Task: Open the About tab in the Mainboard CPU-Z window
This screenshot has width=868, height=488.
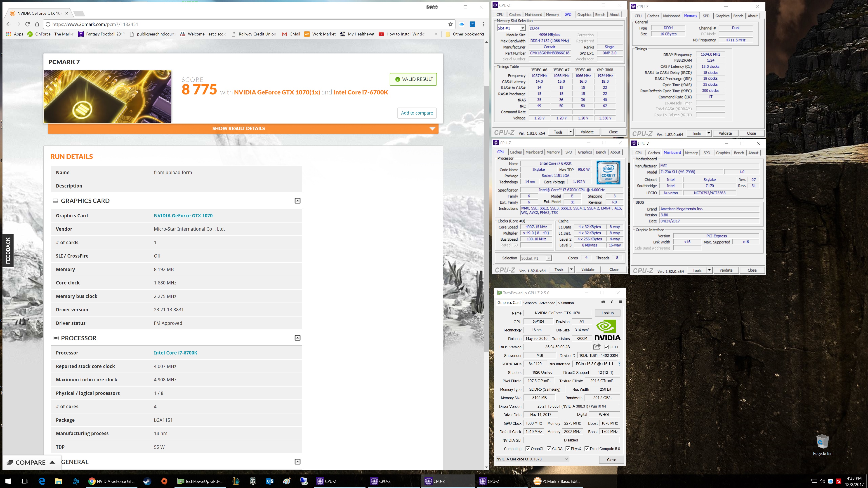Action: (753, 153)
